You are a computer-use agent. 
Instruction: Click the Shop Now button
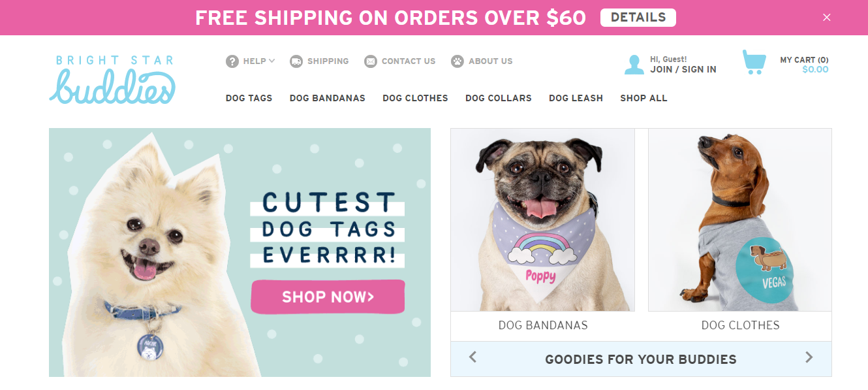click(328, 297)
